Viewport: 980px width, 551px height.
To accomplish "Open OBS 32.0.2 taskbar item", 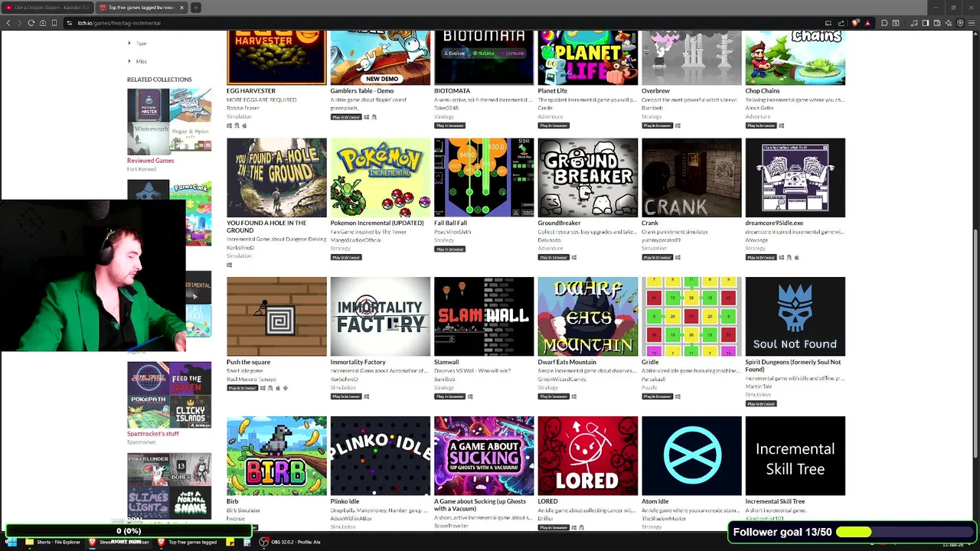I will [x=289, y=542].
